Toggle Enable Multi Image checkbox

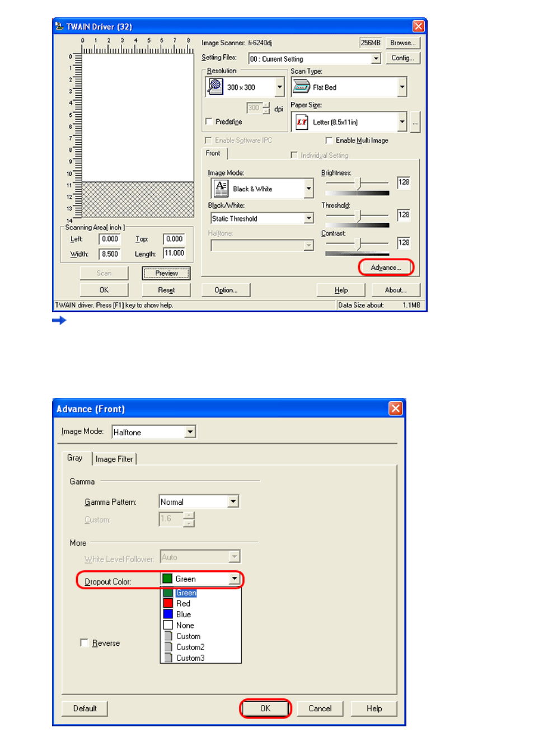tap(329, 140)
